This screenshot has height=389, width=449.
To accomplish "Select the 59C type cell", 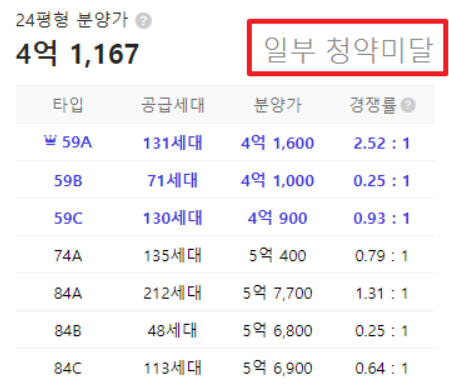I will [x=68, y=218].
